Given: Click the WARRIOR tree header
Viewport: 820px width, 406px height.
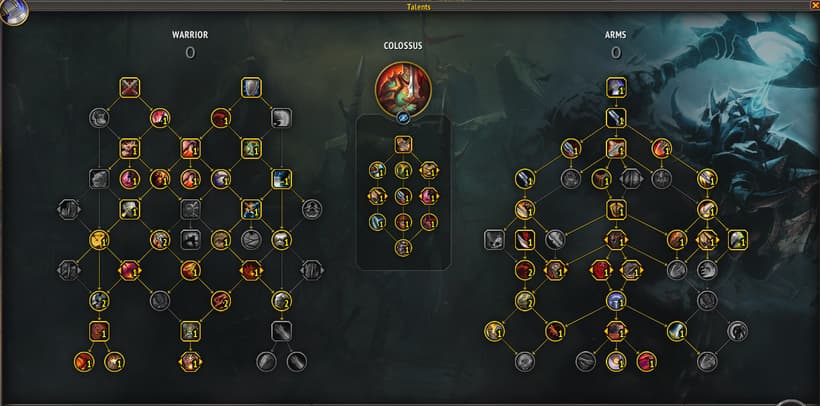Looking at the screenshot, I should point(190,35).
